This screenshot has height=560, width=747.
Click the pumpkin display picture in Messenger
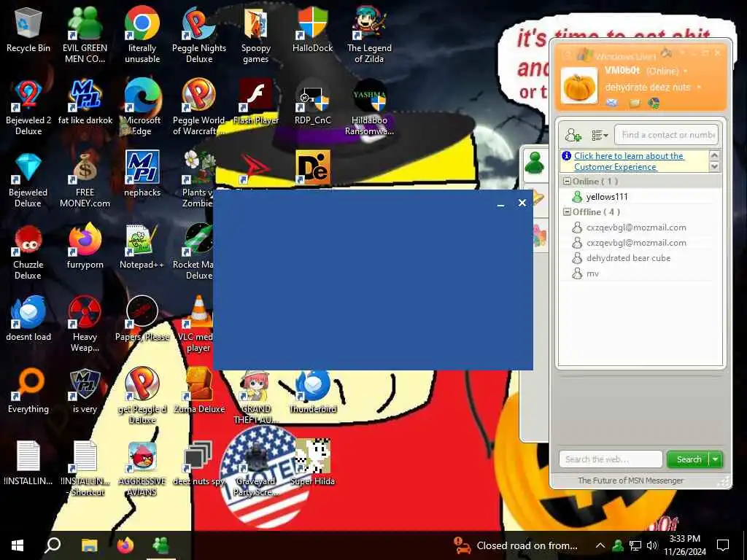tap(578, 86)
